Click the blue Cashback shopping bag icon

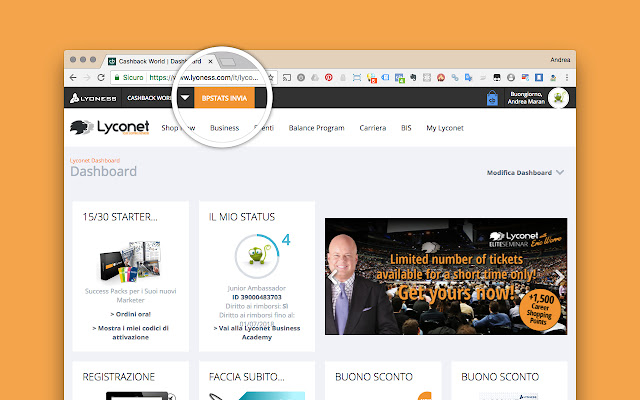pos(492,98)
